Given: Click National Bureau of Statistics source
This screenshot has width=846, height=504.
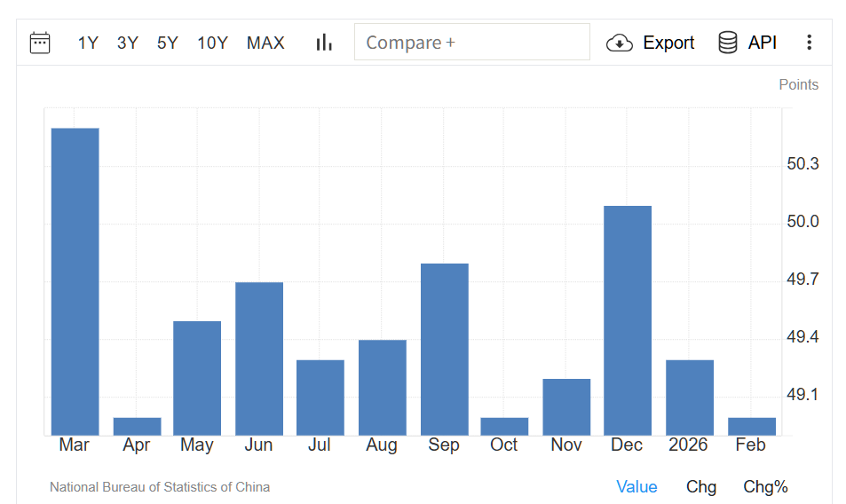Looking at the screenshot, I should 160,487.
